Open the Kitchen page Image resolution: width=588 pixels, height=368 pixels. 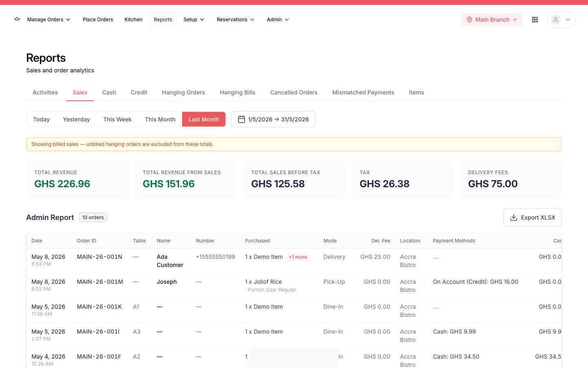(134, 20)
